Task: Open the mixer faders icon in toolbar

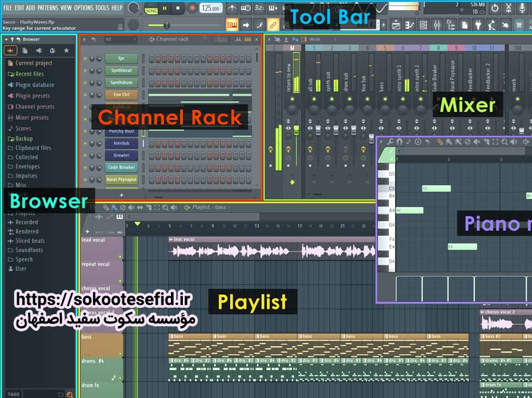Action: pos(437,25)
